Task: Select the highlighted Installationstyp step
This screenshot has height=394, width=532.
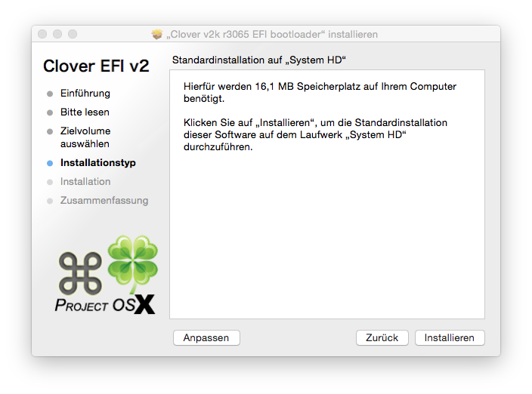Action: pos(98,162)
